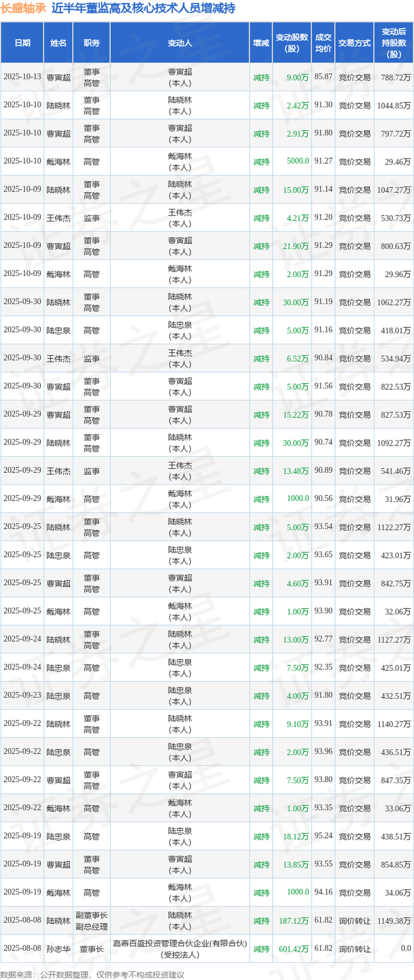This screenshot has height=980, width=414.
Task: Select the holding value 29.96万
Action: click(x=397, y=274)
